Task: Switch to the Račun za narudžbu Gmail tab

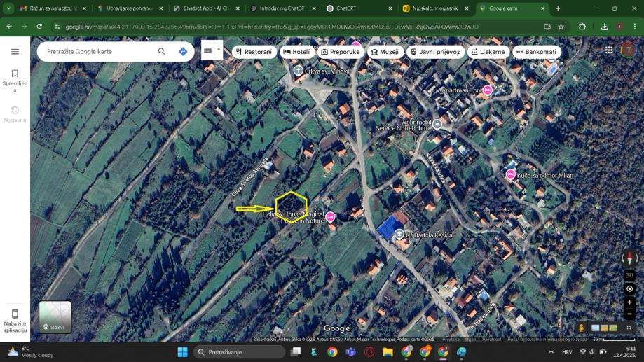Action: pyautogui.click(x=53, y=8)
